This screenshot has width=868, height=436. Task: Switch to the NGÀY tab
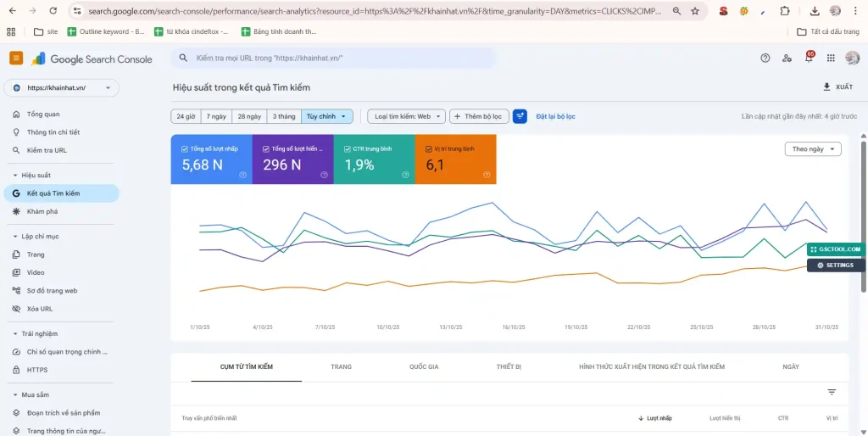click(791, 366)
